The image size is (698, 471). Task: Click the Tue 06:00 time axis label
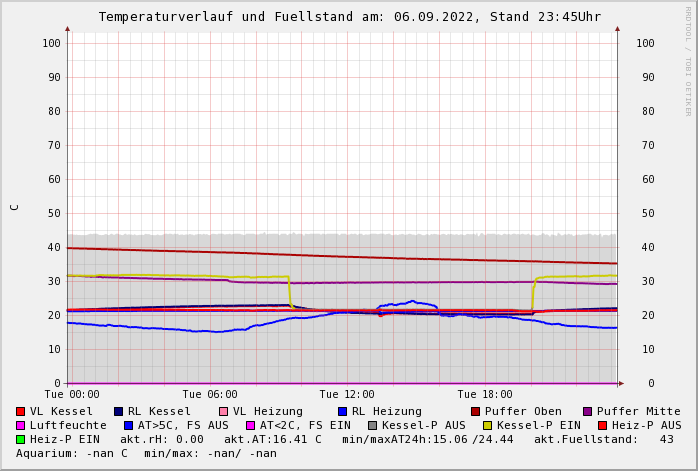click(210, 395)
